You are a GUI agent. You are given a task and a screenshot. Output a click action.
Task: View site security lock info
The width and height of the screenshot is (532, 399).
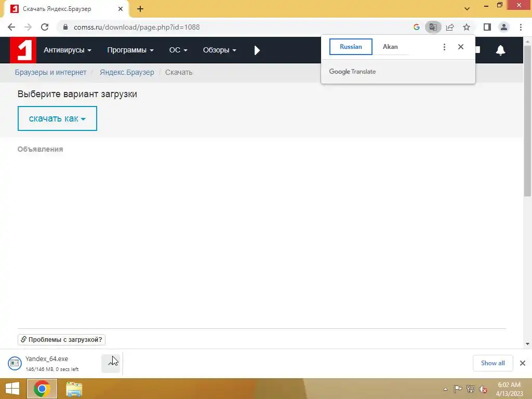click(65, 27)
